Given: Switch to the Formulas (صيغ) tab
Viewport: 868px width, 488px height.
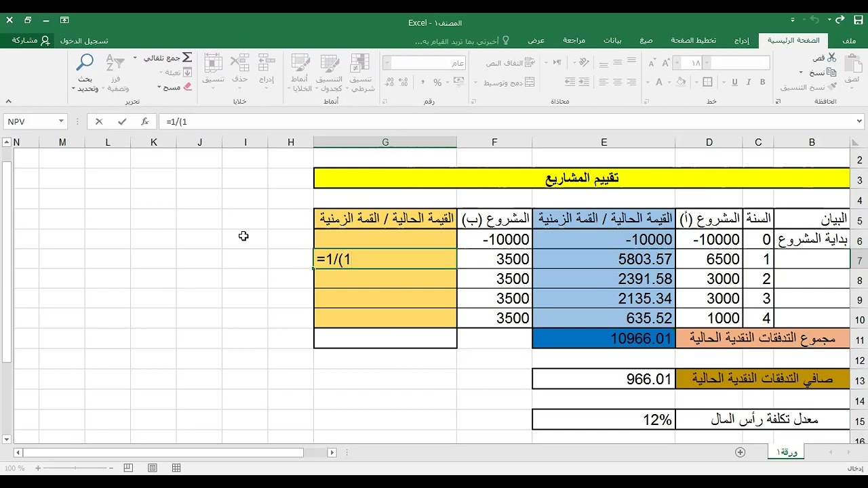Looking at the screenshot, I should pyautogui.click(x=646, y=41).
